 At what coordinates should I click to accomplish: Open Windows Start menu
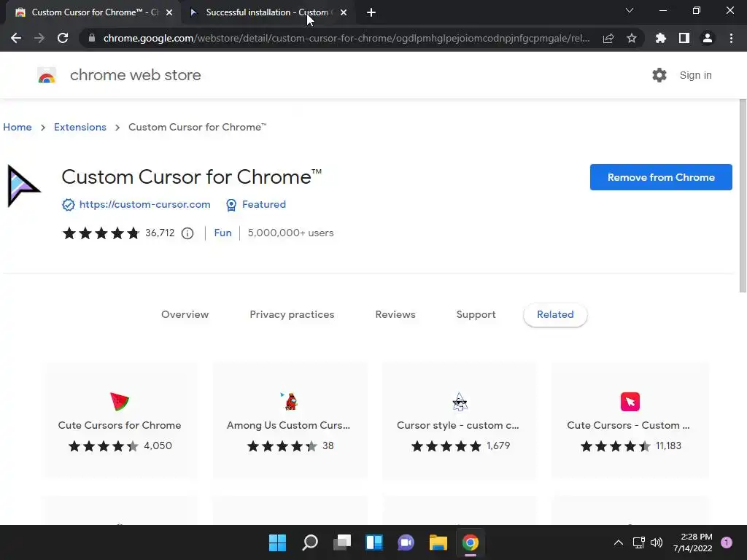[x=277, y=542]
